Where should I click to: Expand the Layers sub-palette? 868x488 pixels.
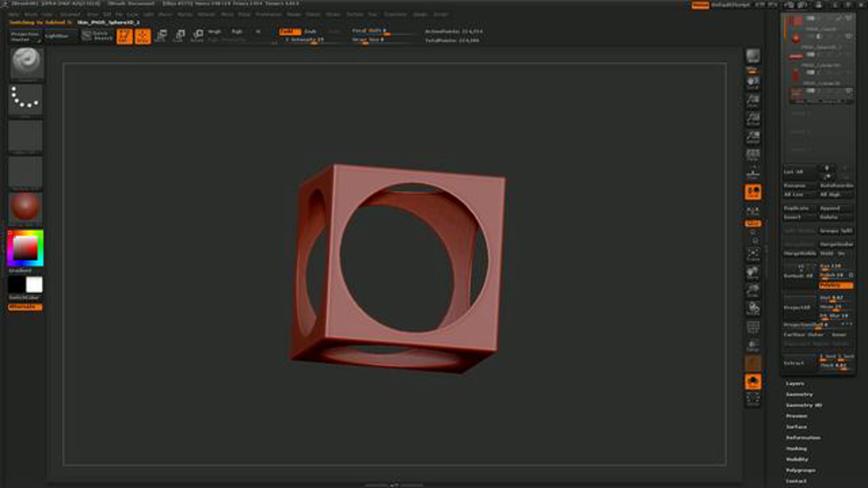pyautogui.click(x=795, y=383)
